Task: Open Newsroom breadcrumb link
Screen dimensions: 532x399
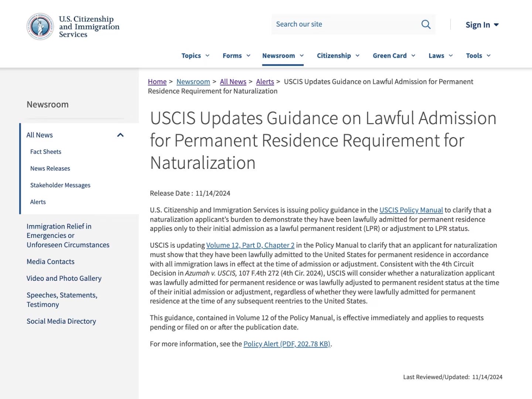Action: coord(193,82)
